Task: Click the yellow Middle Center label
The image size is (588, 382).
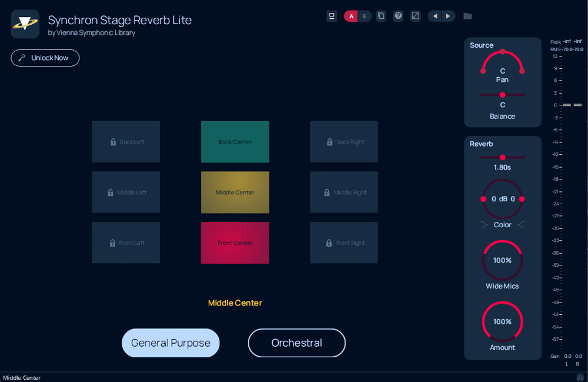Action: click(x=235, y=303)
